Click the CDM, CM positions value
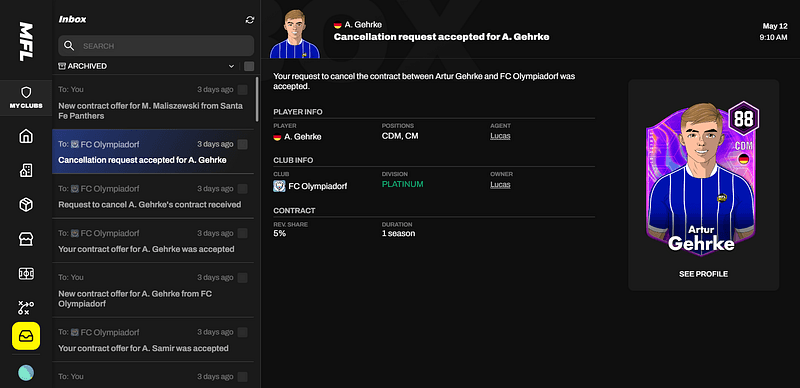The width and height of the screenshot is (800, 388). click(x=400, y=136)
